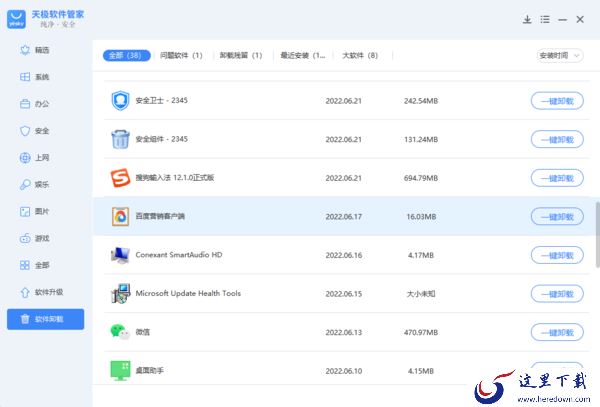Screen dimensions: 600x407
Task: Switch to 大软件 (8) tab
Action: point(360,55)
